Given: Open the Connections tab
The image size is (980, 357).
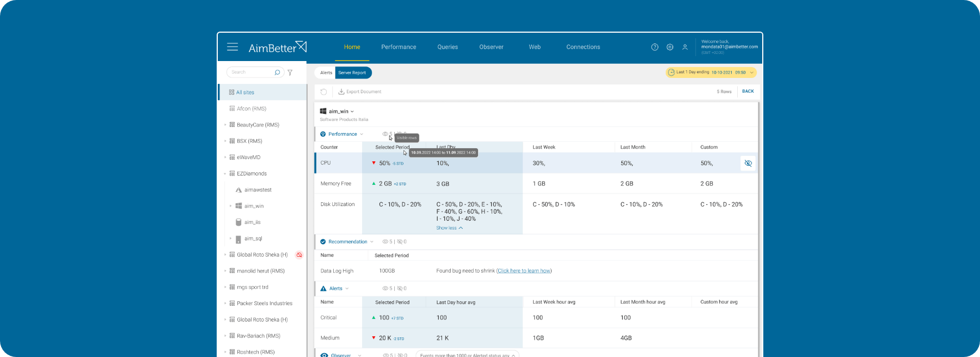Looking at the screenshot, I should [x=583, y=47].
